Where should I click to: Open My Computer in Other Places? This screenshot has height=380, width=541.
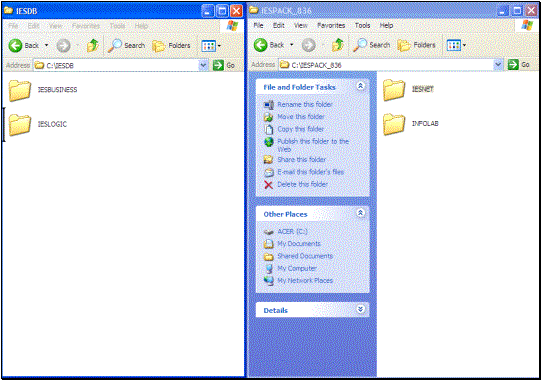pyautogui.click(x=297, y=268)
